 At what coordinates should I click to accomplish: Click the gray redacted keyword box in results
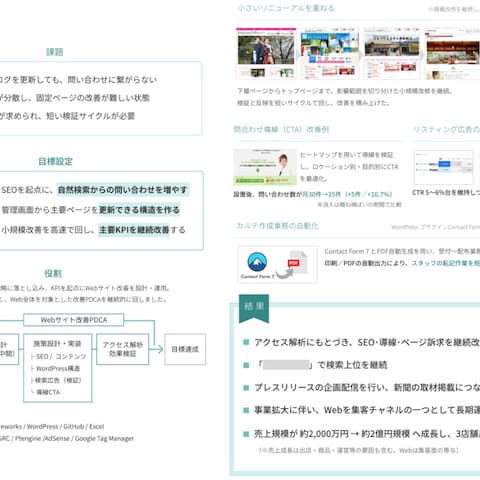286,365
